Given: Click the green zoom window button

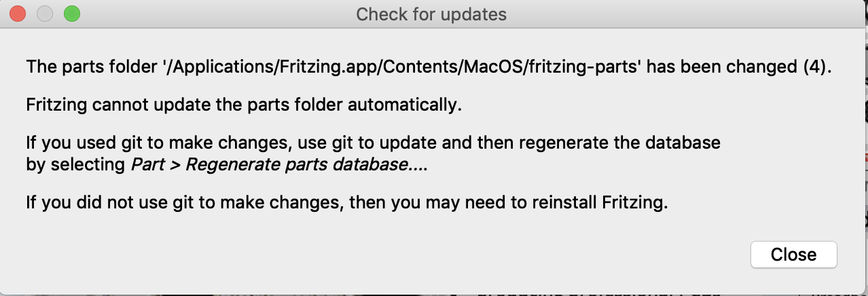Looking at the screenshot, I should 71,14.
